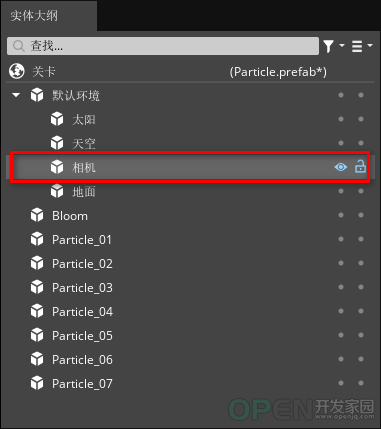Click the 查找 search field
This screenshot has width=381, height=429.
[163, 46]
